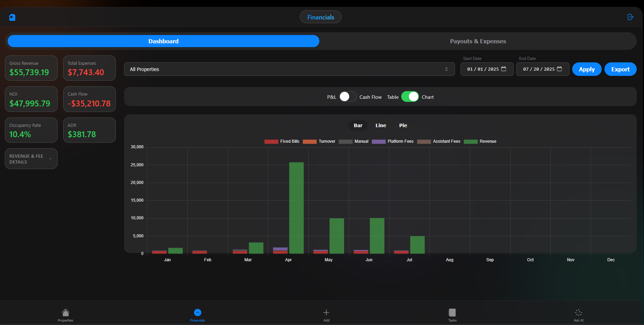Viewport: 644px width, 325px height.
Task: Switch the Table/Chart toggle to Table view
Action: click(x=410, y=97)
